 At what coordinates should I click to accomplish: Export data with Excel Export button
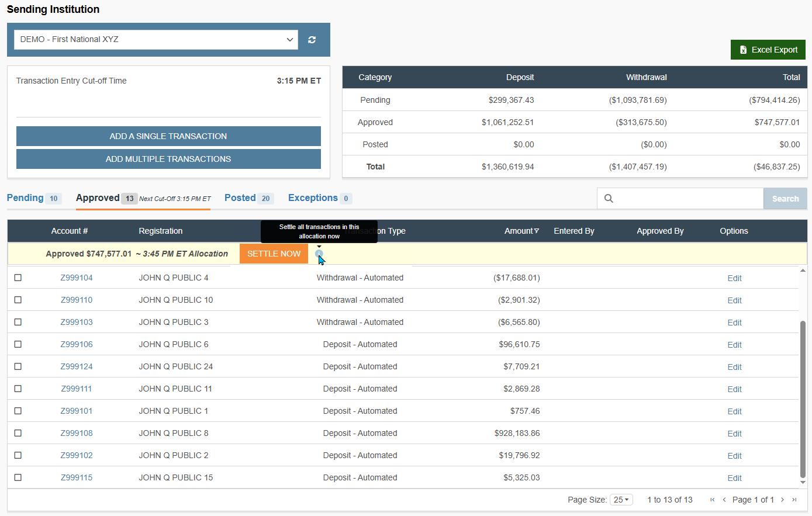pyautogui.click(x=768, y=50)
